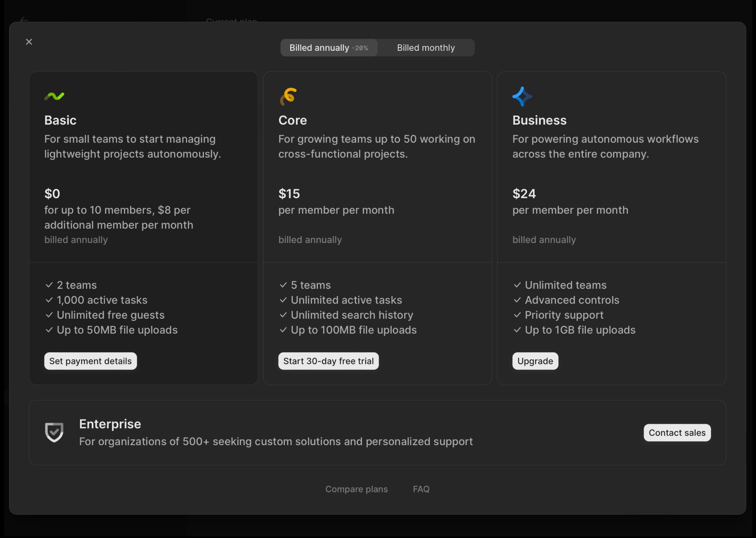
Task: Switch to Billed monthly
Action: coord(426,48)
